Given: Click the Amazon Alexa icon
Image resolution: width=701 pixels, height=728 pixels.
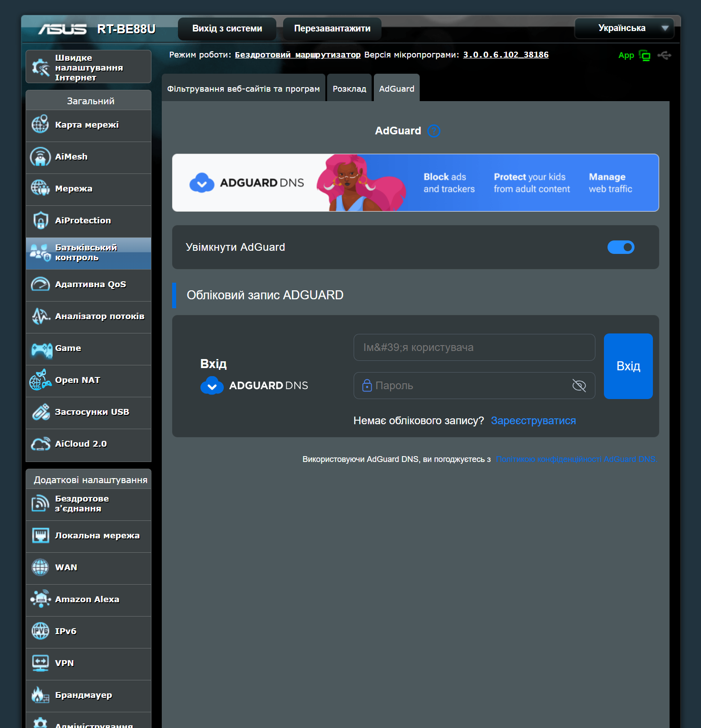Looking at the screenshot, I should point(40,599).
